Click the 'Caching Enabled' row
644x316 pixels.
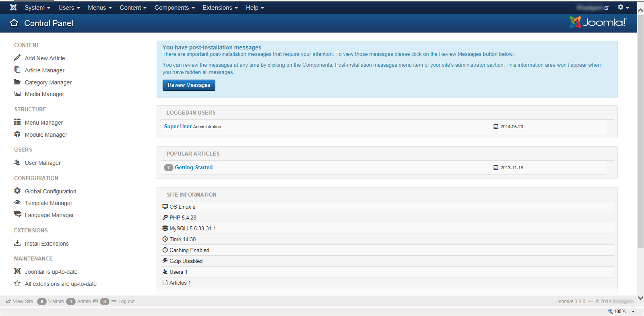point(388,250)
